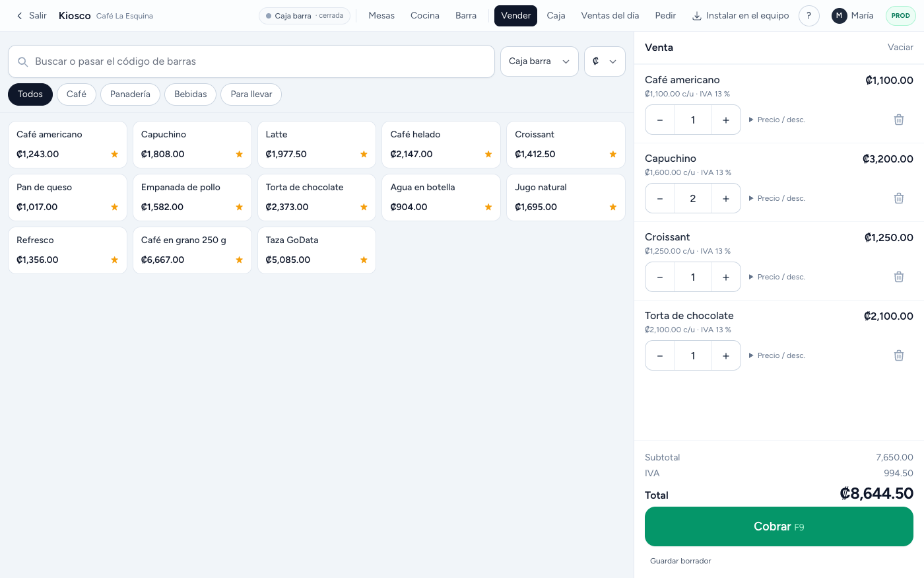This screenshot has width=924, height=578.
Task: Click the Caja barra cerrada status pill
Action: [x=304, y=16]
